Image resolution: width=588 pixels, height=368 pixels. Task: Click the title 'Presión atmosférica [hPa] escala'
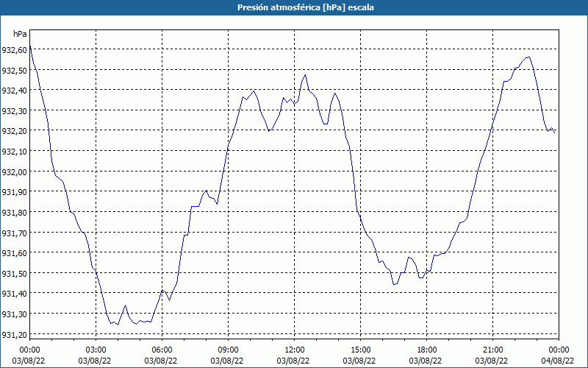click(306, 7)
